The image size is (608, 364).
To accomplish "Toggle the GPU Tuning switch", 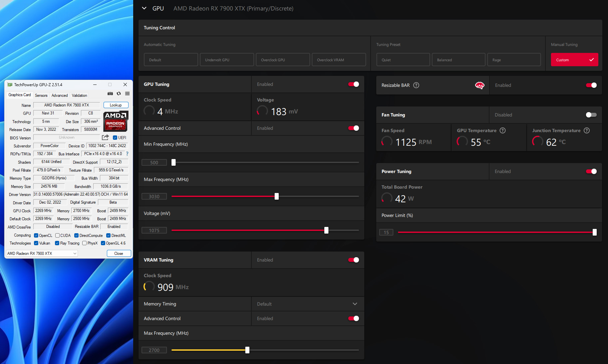I will (x=354, y=84).
